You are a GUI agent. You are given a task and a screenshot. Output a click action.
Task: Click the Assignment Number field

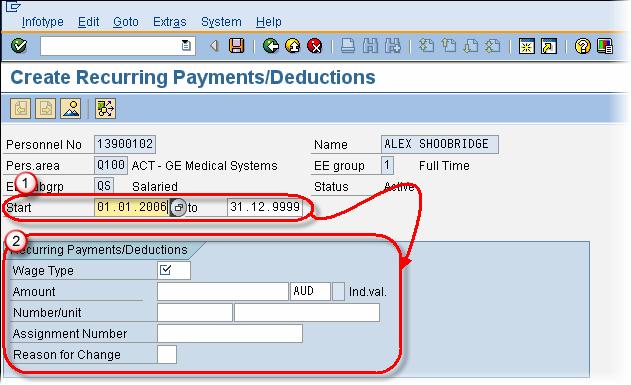pyautogui.click(x=230, y=334)
